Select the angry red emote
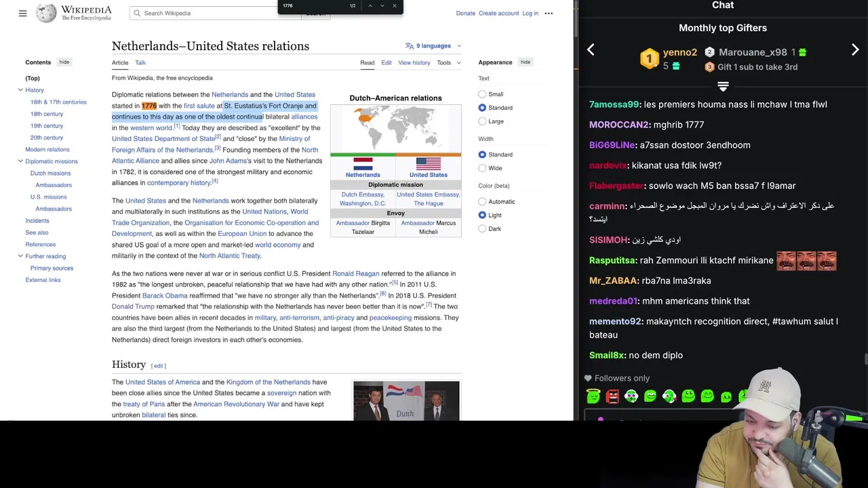The height and width of the screenshot is (488, 868). point(612,396)
